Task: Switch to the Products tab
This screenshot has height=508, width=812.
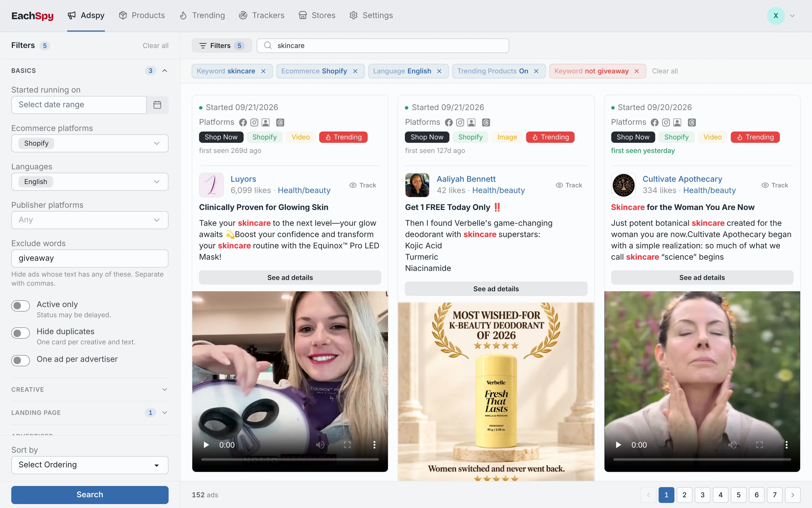Action: (x=142, y=16)
